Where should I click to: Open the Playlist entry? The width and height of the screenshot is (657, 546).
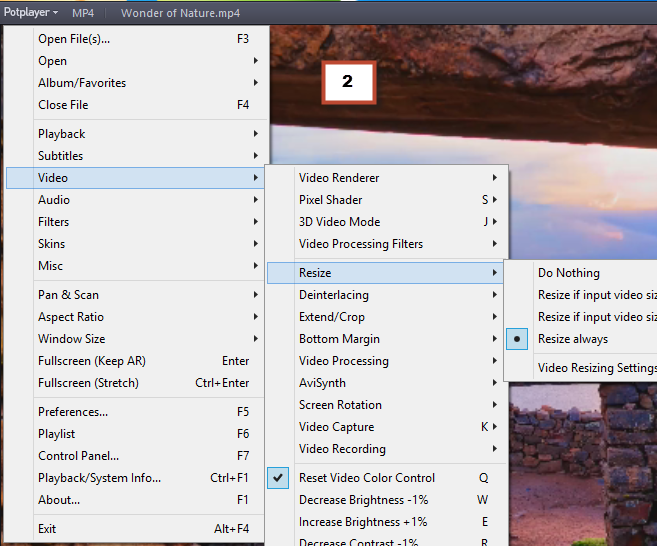pyautogui.click(x=135, y=434)
